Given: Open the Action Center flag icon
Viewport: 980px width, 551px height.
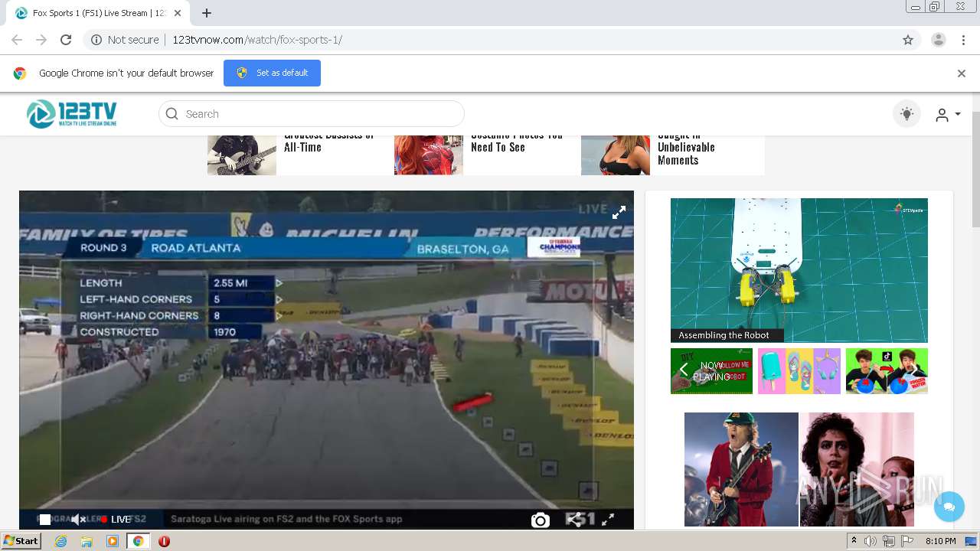Looking at the screenshot, I should (x=907, y=541).
